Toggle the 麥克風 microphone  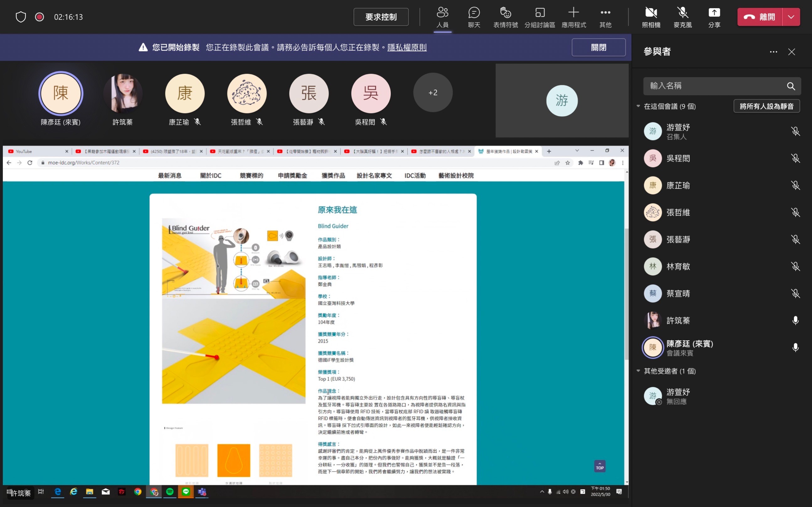(682, 17)
